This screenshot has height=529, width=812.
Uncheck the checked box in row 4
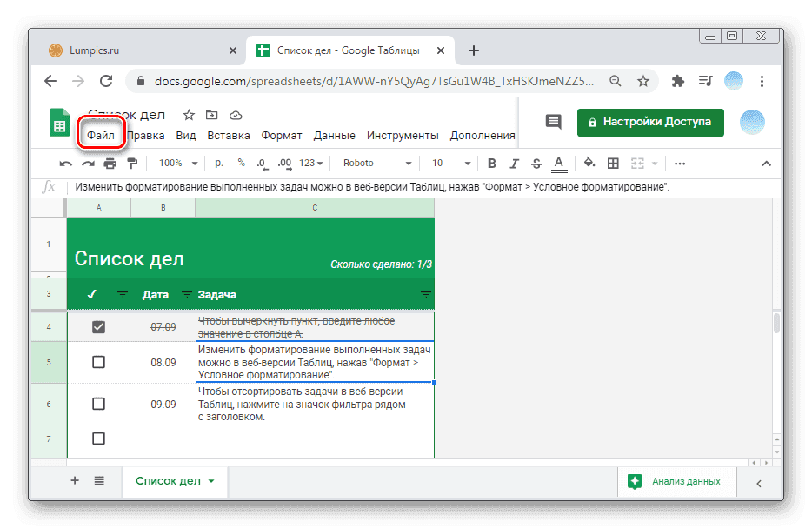pyautogui.click(x=98, y=327)
